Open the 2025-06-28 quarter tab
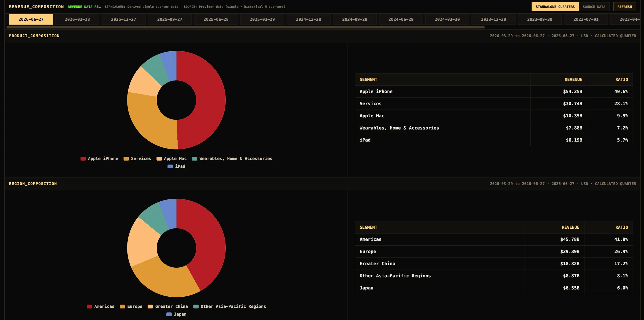 pos(216,19)
